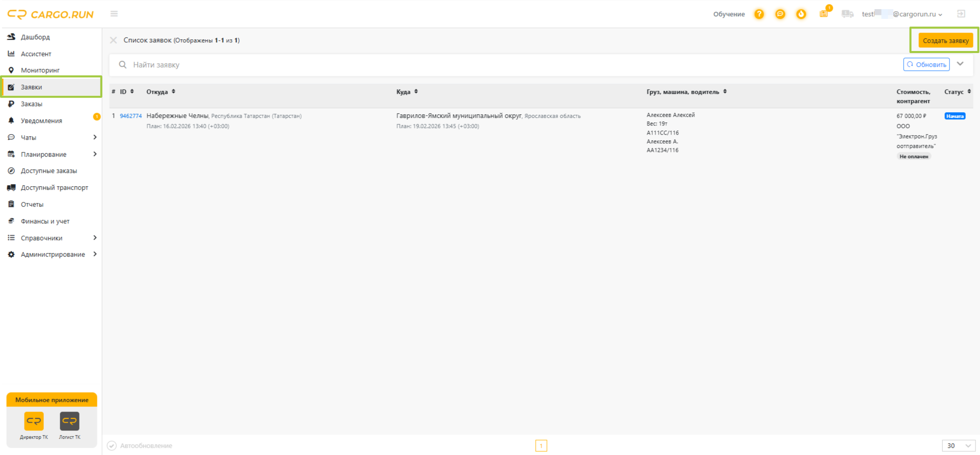
Task: Open the news icon with badge
Action: (x=824, y=13)
